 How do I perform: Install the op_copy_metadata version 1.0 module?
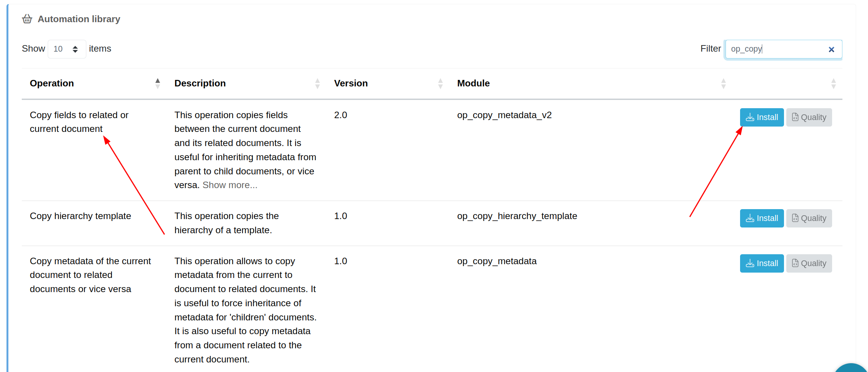click(761, 263)
